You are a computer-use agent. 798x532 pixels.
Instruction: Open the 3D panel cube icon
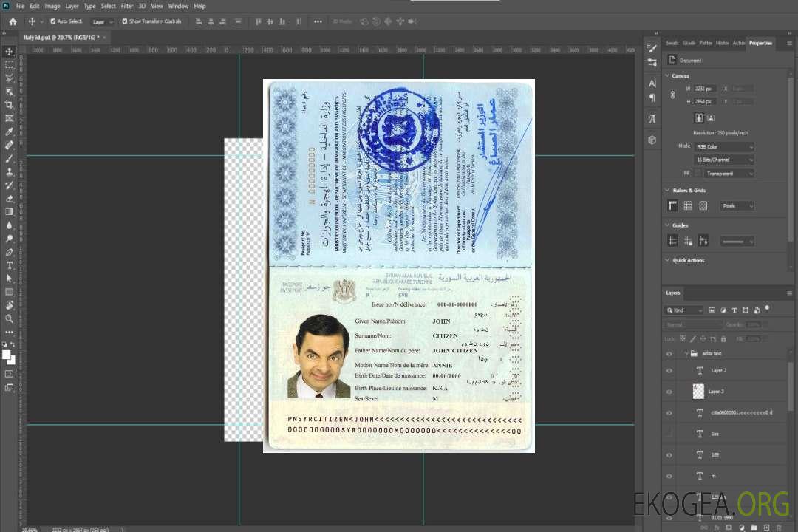pos(652,140)
